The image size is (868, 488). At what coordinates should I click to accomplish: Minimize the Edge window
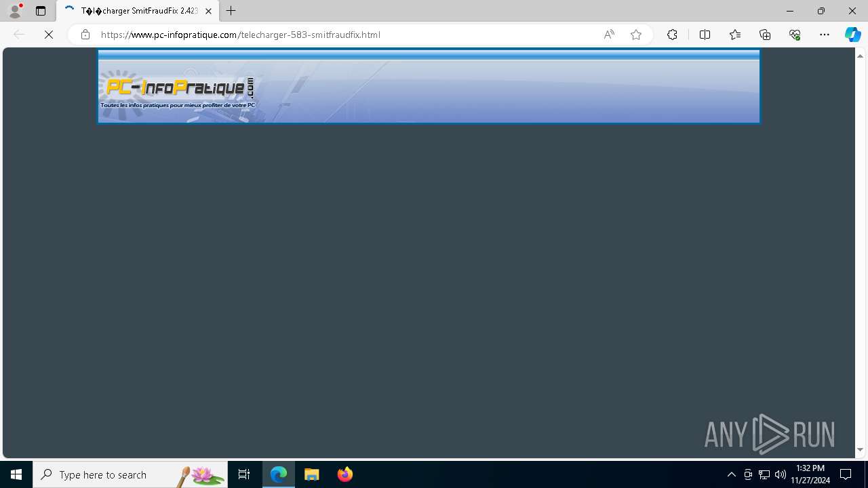coord(790,11)
